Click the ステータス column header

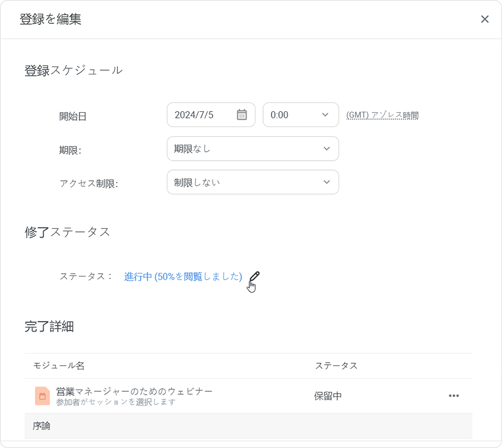336,366
